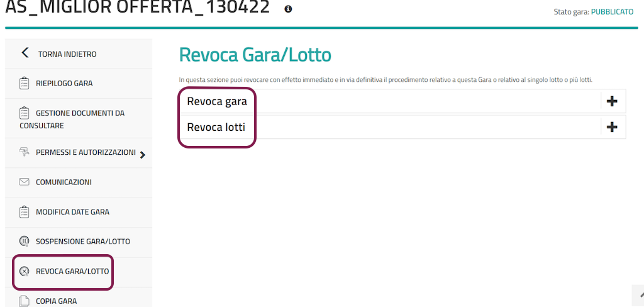
Task: Click the info icon beside the tender title
Action: point(288,9)
